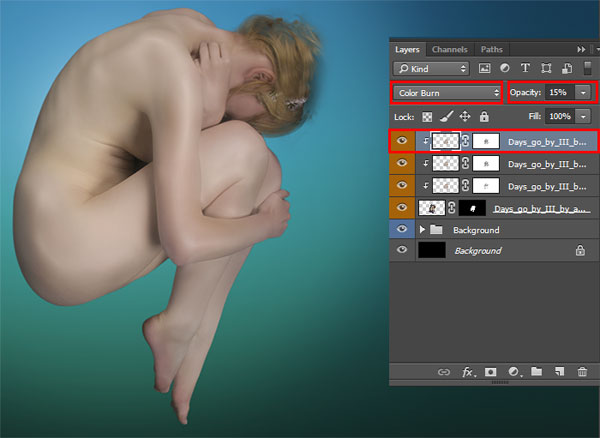This screenshot has height=438, width=600.
Task: Click the smart object filter icon
Action: pyautogui.click(x=567, y=68)
